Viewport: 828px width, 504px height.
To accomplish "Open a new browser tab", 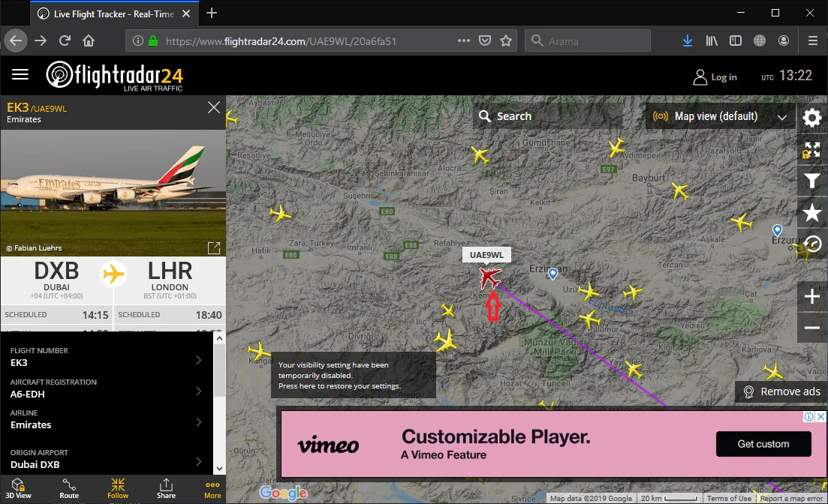I will click(x=212, y=13).
